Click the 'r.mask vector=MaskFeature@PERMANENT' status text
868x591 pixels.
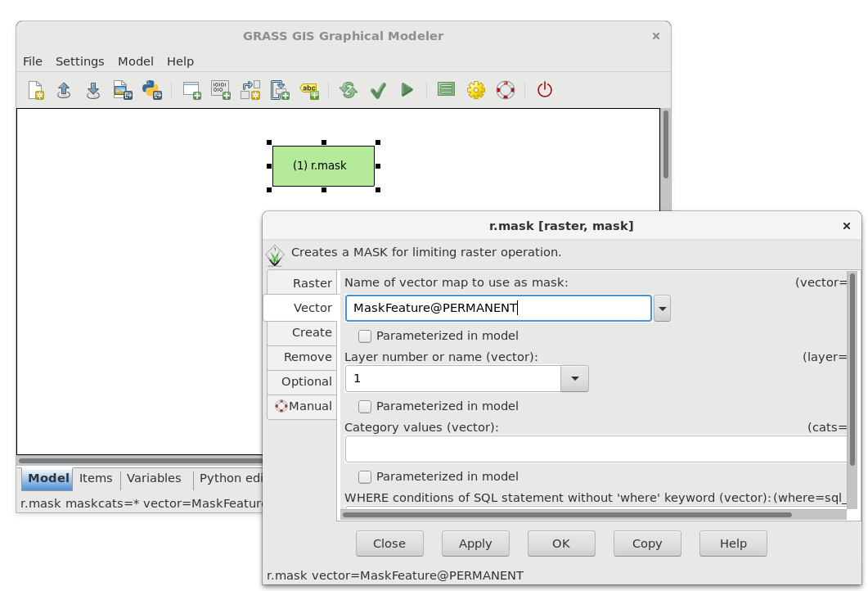click(394, 575)
